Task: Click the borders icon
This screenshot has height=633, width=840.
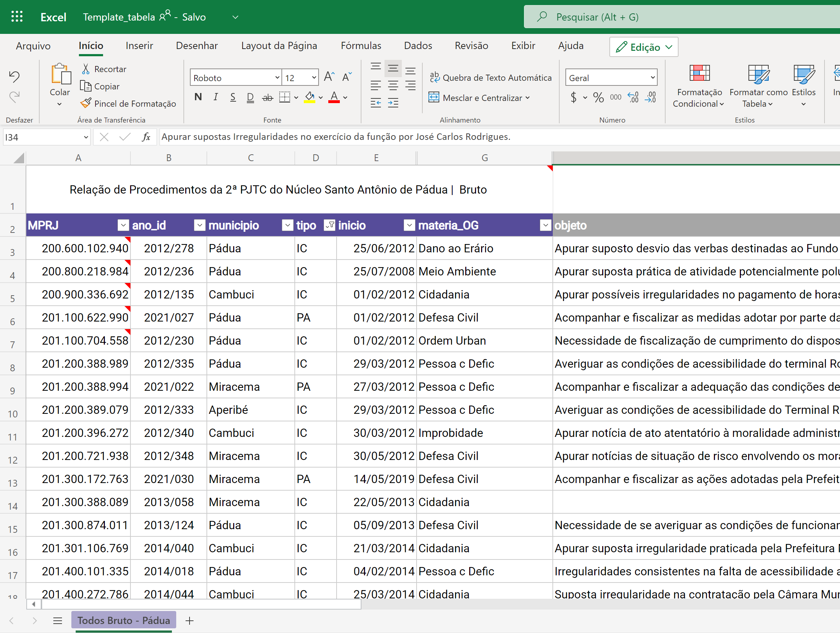Action: point(284,97)
